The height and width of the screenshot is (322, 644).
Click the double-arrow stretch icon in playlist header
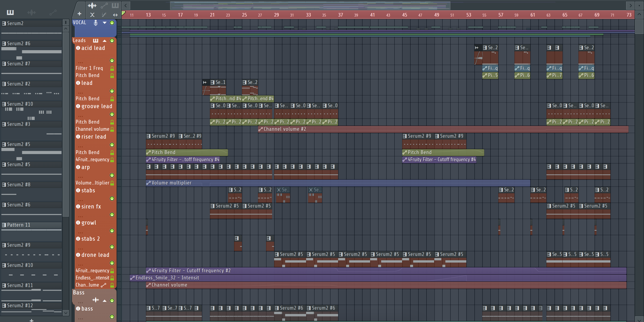[115, 15]
